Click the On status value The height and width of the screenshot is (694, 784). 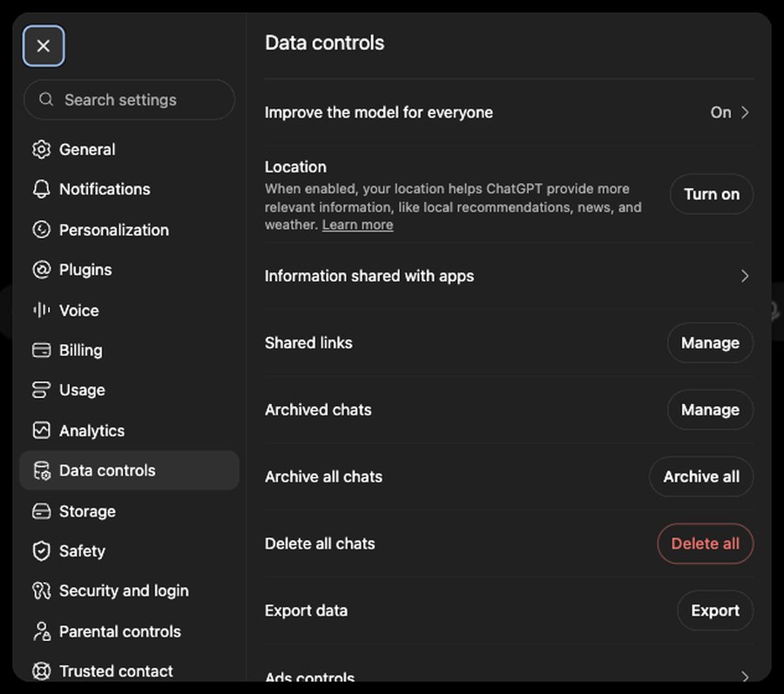coord(720,112)
